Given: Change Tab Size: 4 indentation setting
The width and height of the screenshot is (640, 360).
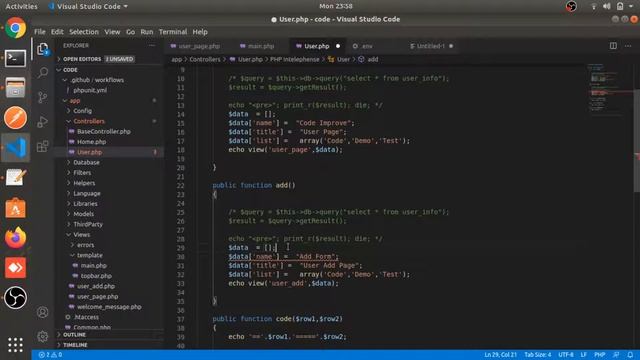Looking at the screenshot, I should [538, 355].
